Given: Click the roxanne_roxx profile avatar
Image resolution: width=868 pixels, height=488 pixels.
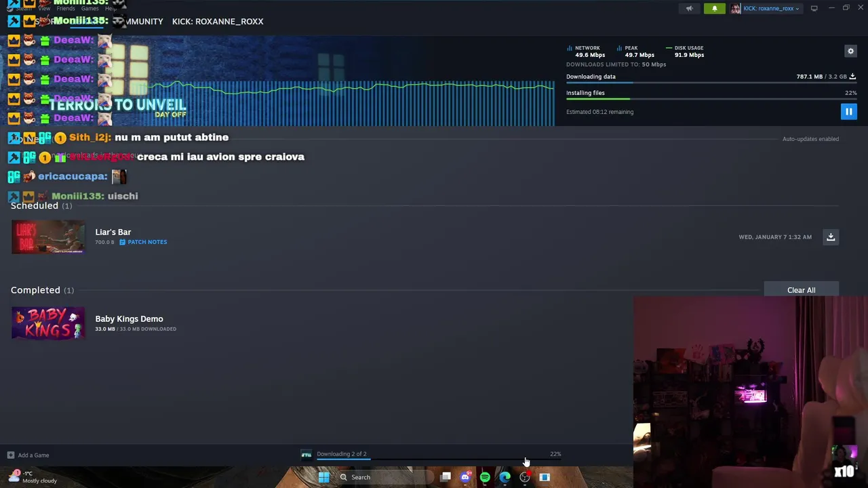Looking at the screenshot, I should click(736, 9).
